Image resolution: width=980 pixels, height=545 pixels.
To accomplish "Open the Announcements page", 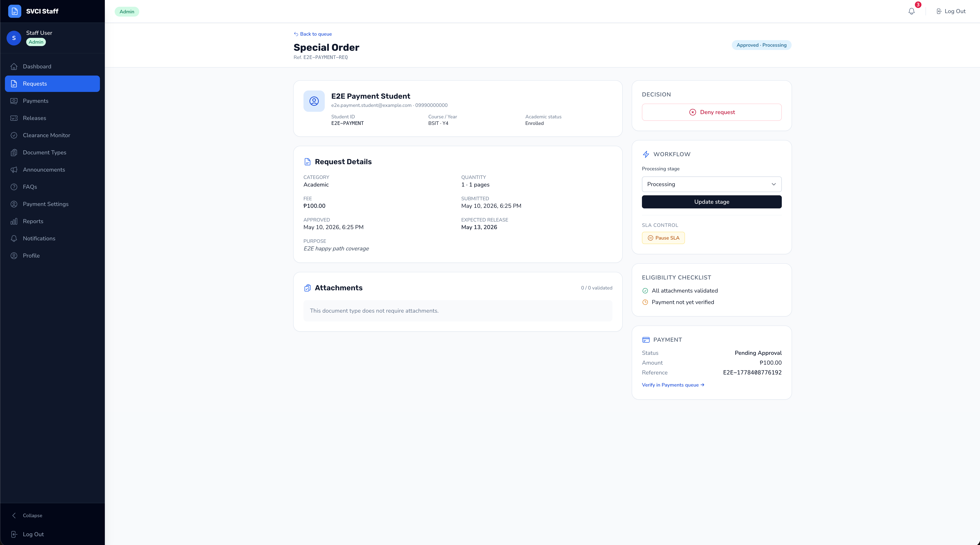I will (52, 170).
